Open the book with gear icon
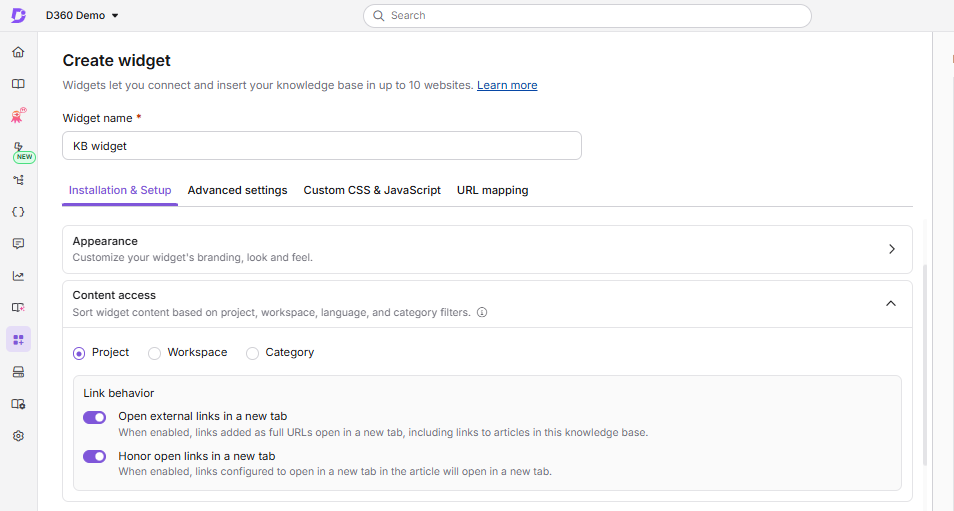The width and height of the screenshot is (954, 511). tap(18, 404)
